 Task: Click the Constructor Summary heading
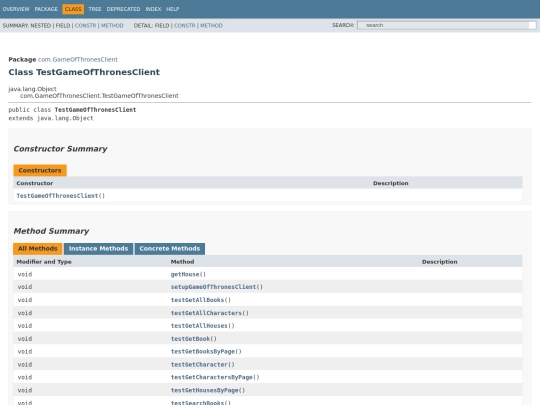point(60,149)
